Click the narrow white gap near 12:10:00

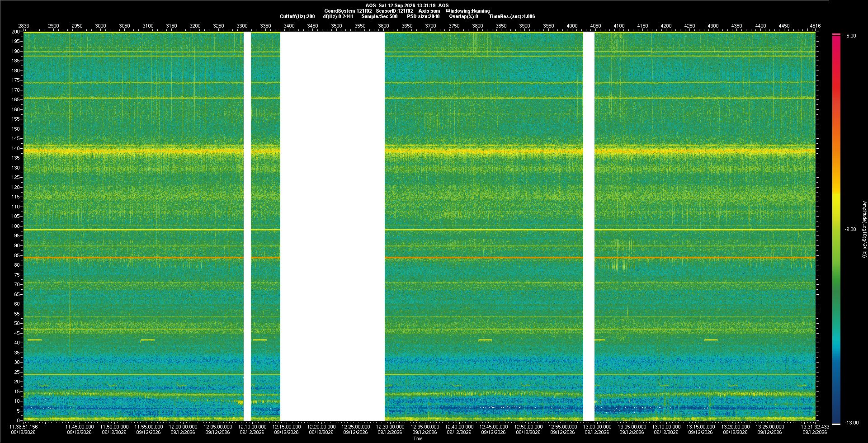tap(247, 226)
